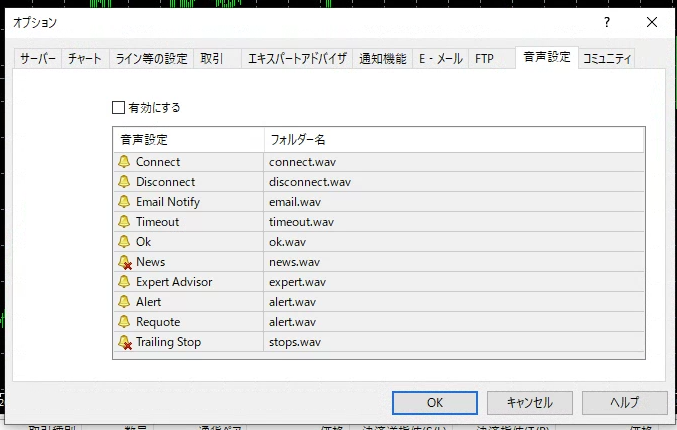The width and height of the screenshot is (677, 430).
Task: Select the disconnect.wav cell
Action: (x=454, y=182)
